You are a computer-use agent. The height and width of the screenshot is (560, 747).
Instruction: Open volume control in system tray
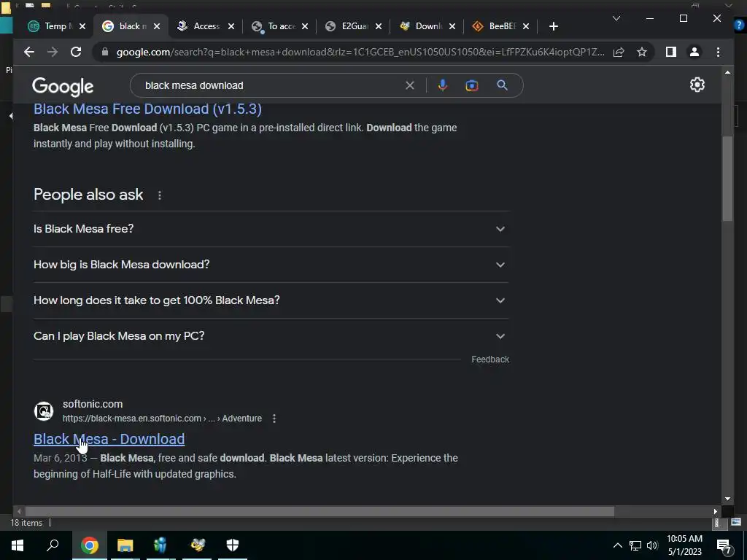pyautogui.click(x=652, y=545)
